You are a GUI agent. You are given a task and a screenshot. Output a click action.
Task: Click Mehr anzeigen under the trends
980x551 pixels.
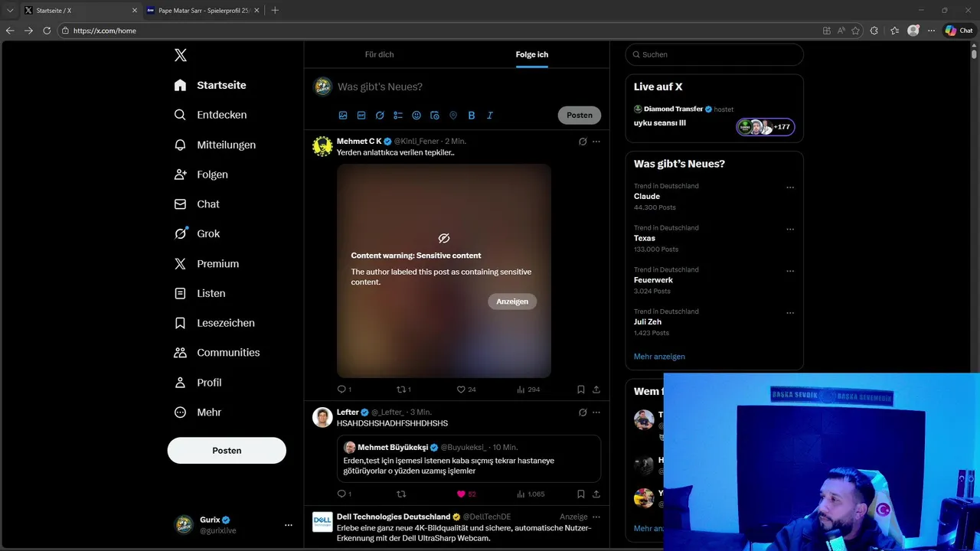(659, 357)
